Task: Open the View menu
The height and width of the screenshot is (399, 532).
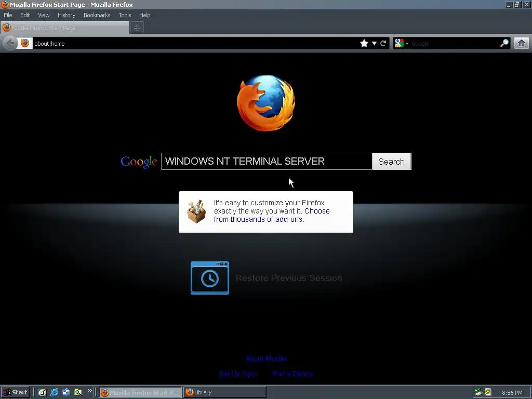Action: tap(44, 15)
